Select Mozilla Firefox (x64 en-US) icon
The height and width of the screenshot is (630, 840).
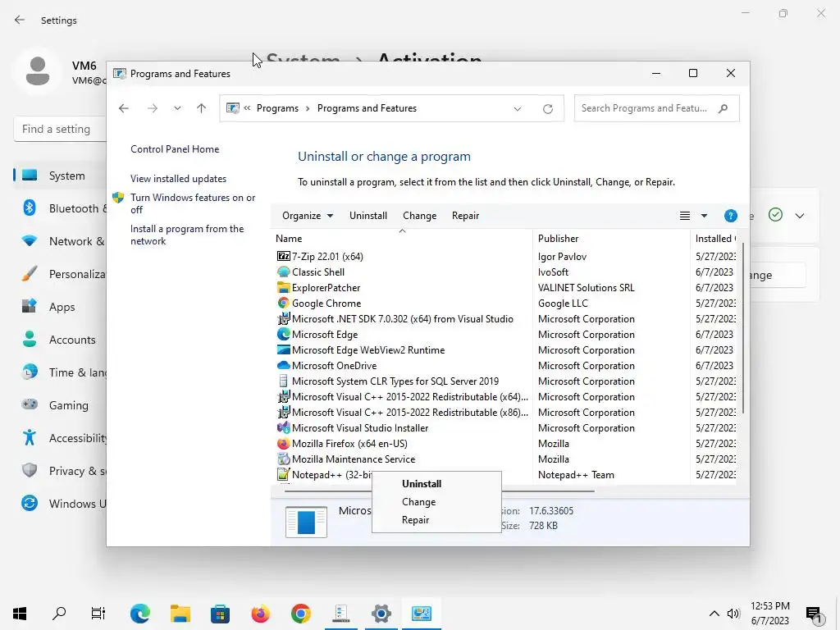(283, 443)
